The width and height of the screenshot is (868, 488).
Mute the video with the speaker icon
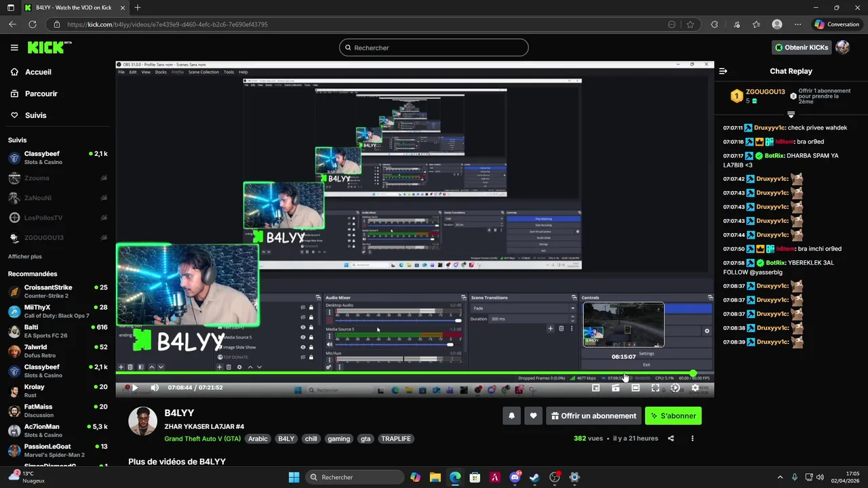click(155, 388)
